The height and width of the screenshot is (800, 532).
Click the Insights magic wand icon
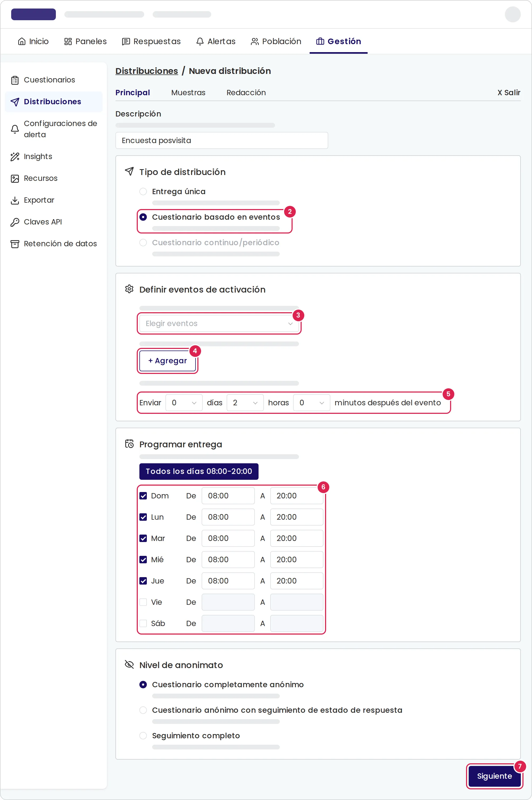[x=15, y=157]
